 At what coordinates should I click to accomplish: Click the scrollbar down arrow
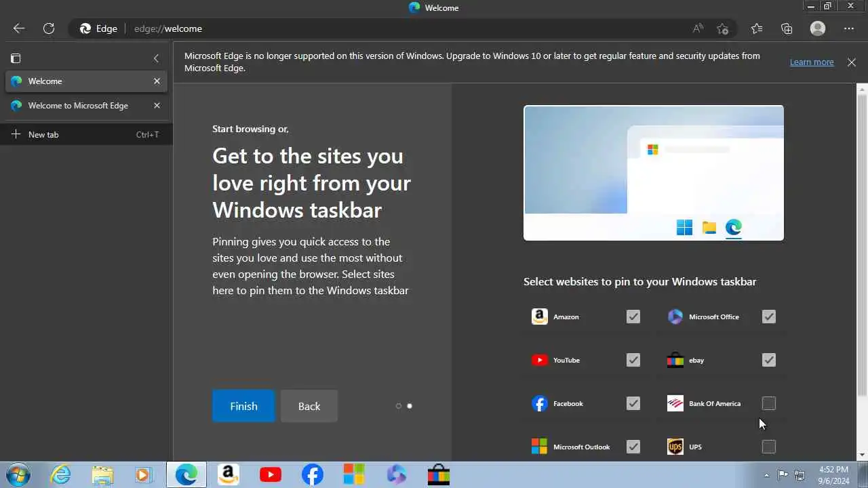(x=863, y=455)
